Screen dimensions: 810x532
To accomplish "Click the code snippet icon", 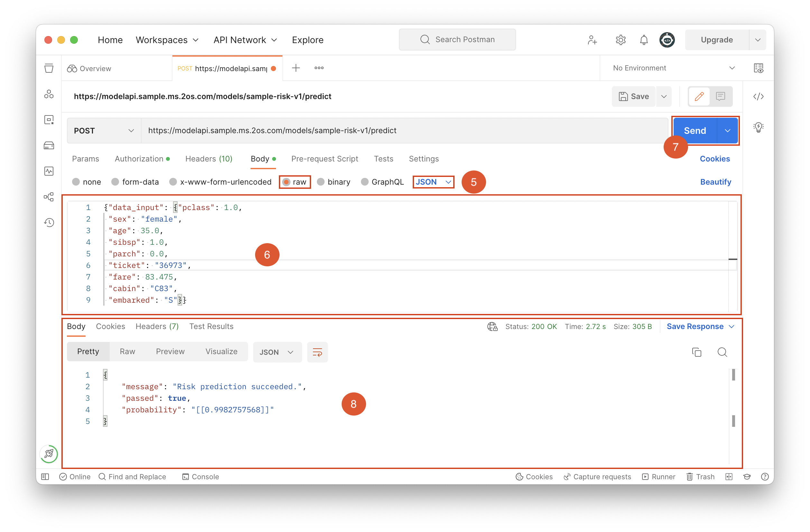I will click(758, 97).
